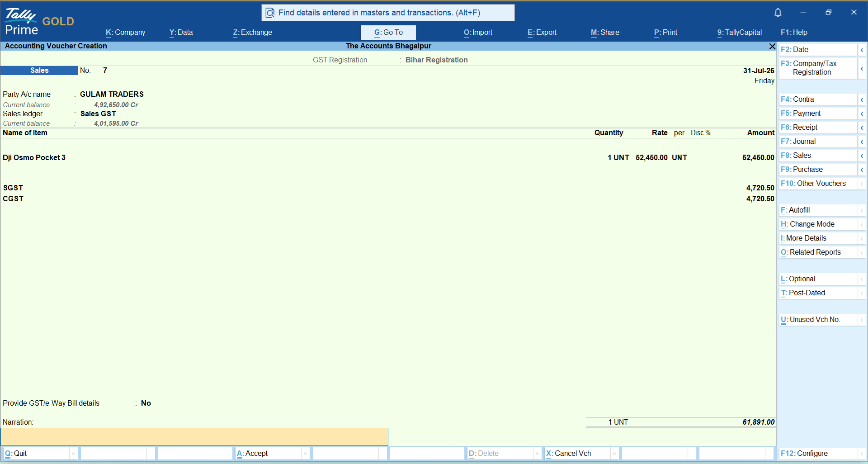Screen dimensions: 868x464
Task: Expand the arrow beside F8 Sales
Action: click(x=862, y=156)
